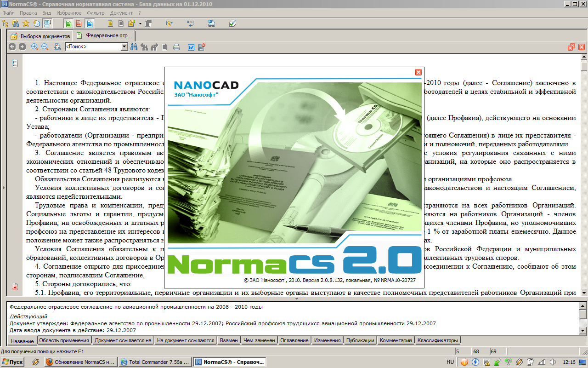Open the Фильтр menu
Screen dimensions: 588x368
(x=96, y=13)
